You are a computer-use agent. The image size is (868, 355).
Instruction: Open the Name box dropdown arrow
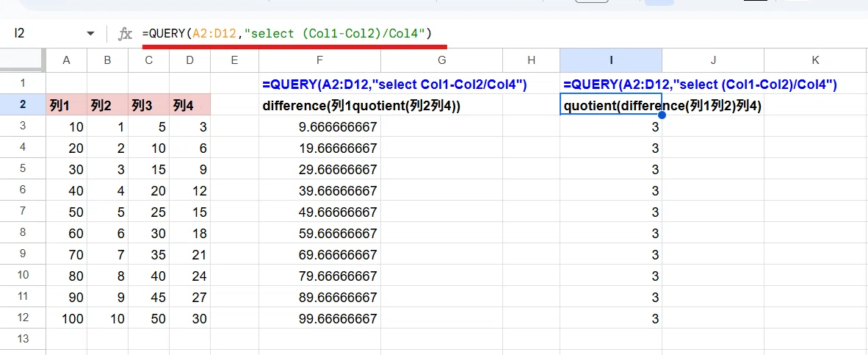pos(90,34)
